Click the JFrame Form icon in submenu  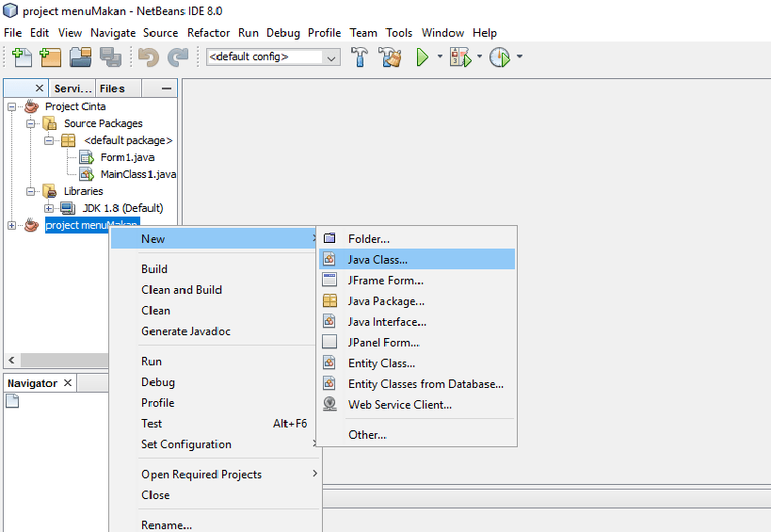pos(329,280)
